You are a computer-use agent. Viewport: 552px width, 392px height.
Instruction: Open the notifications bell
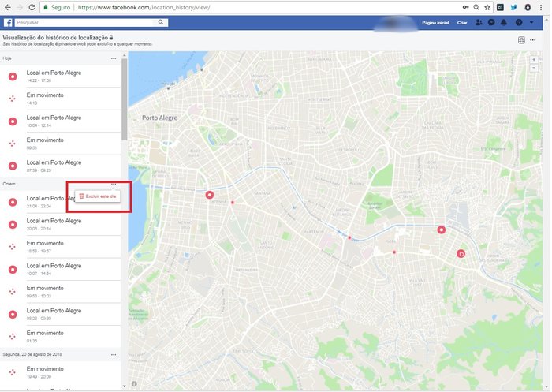[504, 23]
